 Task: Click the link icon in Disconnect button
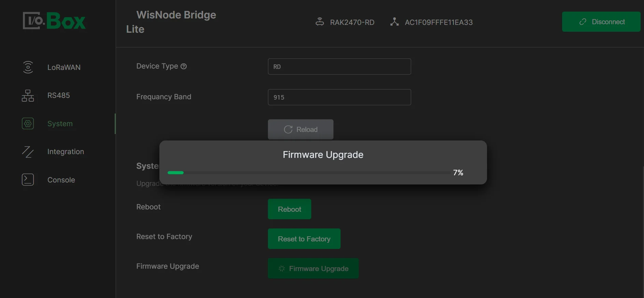(x=583, y=22)
